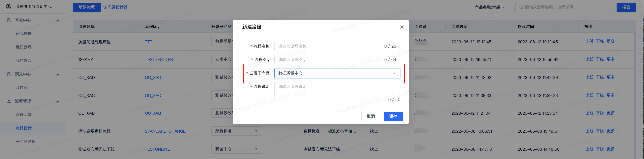Click 上线 in the 15:49:51 row
The image size is (644, 159).
[x=589, y=131]
